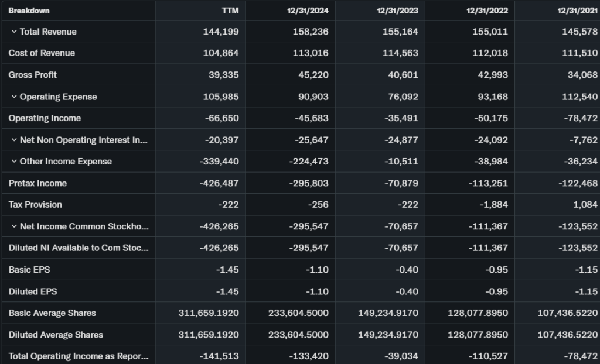Select the TTM column header
Screen dimensions: 600x364
click(x=231, y=11)
